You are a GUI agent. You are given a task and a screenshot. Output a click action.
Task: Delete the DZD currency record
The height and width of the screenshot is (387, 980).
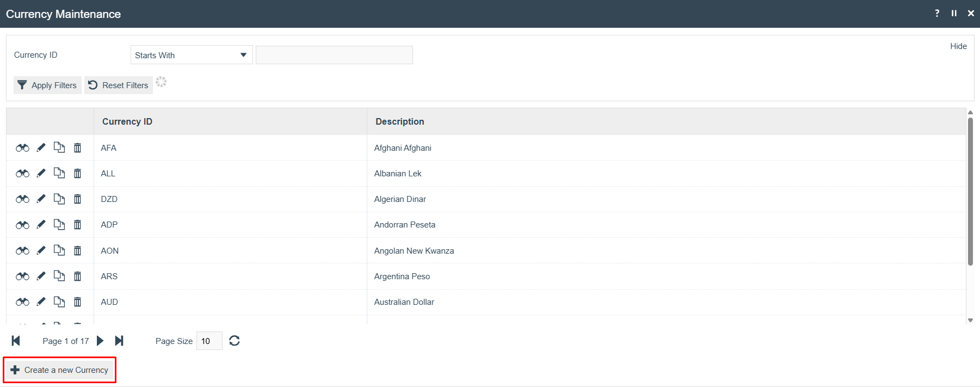[x=78, y=199]
